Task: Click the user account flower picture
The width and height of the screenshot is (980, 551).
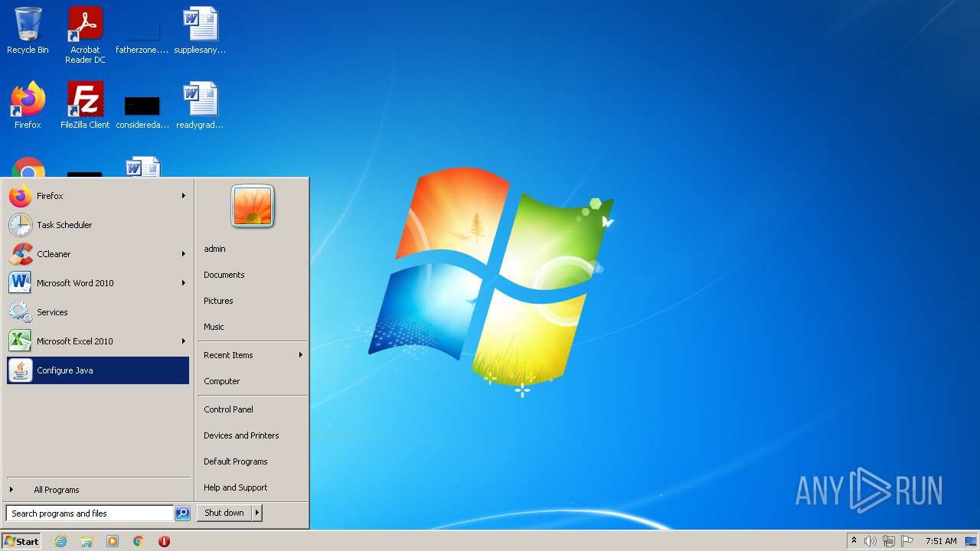Action: coord(253,207)
